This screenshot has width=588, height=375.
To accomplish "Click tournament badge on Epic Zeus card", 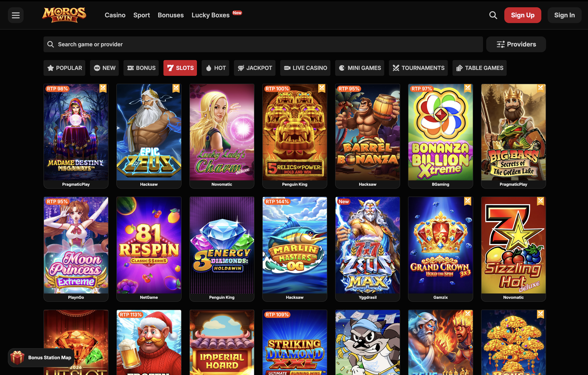I will pyautogui.click(x=176, y=88).
